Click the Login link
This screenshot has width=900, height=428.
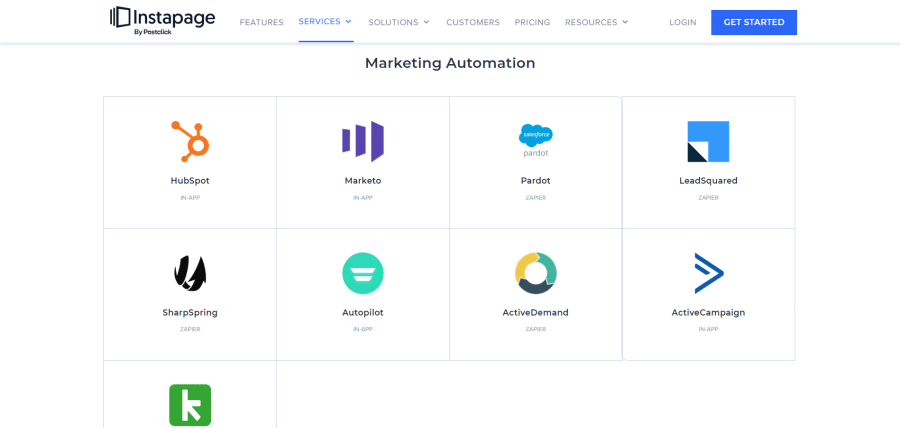(682, 22)
